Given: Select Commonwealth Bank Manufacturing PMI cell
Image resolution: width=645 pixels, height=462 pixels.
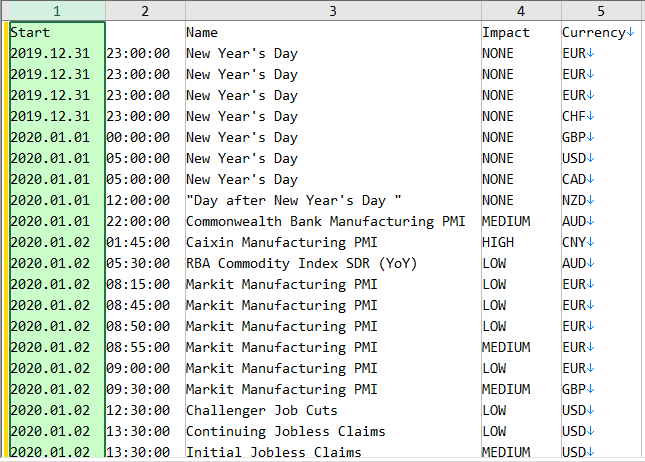Looking at the screenshot, I should pos(333,221).
